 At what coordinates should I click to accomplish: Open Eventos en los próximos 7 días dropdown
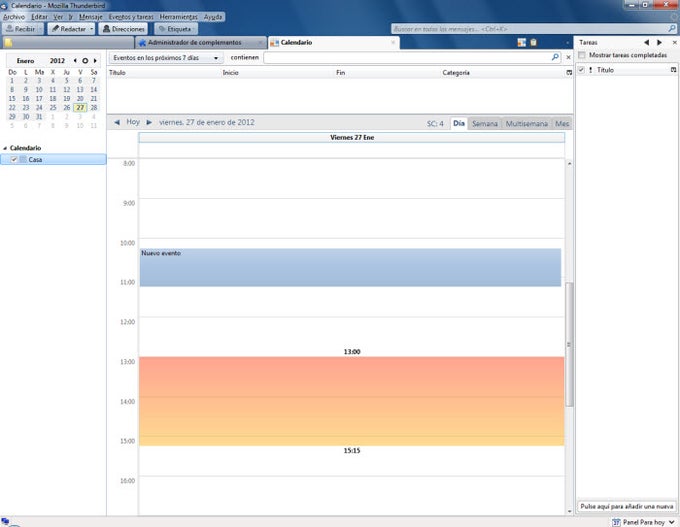[x=166, y=58]
